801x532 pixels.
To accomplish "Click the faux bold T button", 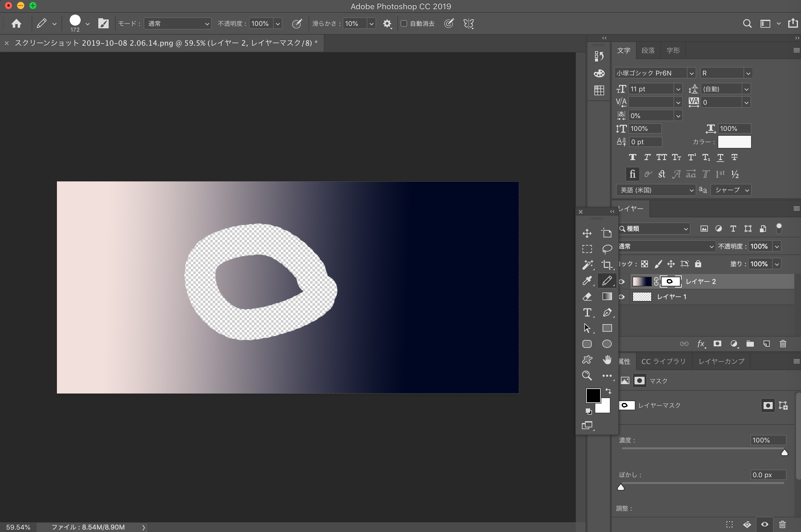I will (632, 157).
